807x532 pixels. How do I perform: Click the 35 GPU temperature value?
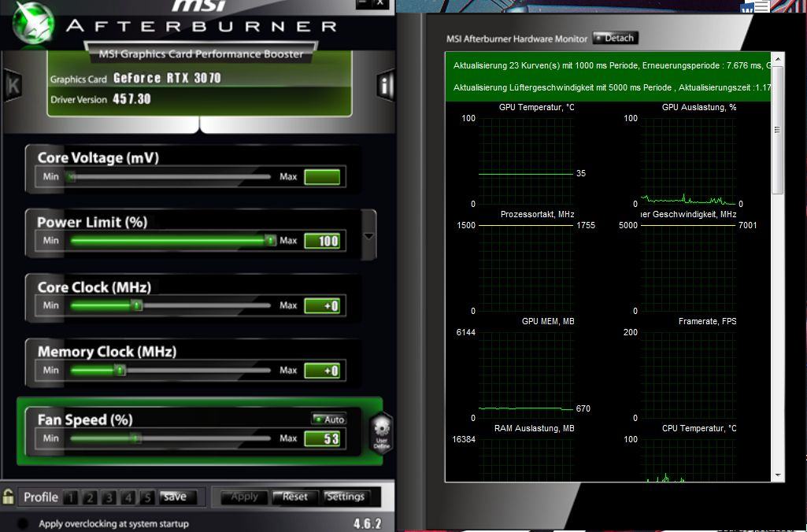pos(581,173)
